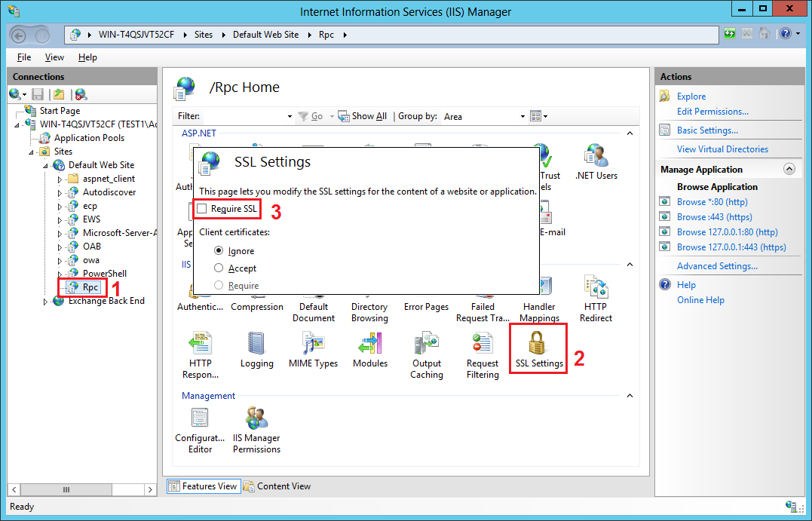Click the Online Help link
The image size is (812, 521).
pyautogui.click(x=700, y=300)
